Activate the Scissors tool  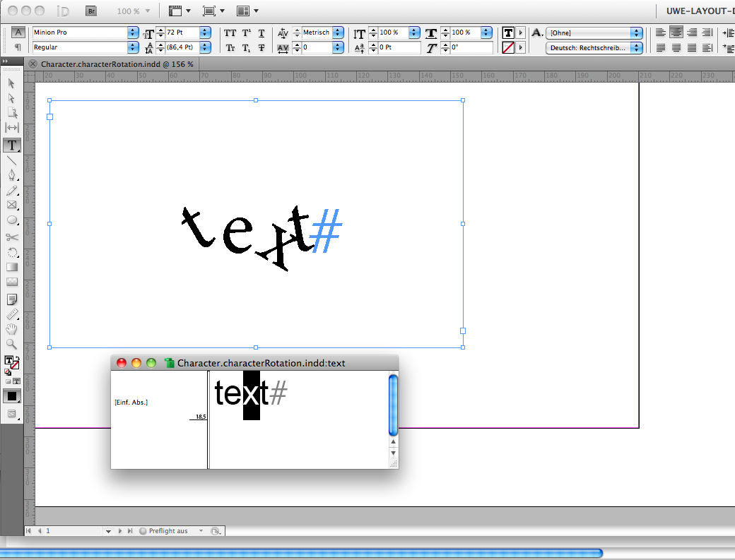[x=11, y=237]
